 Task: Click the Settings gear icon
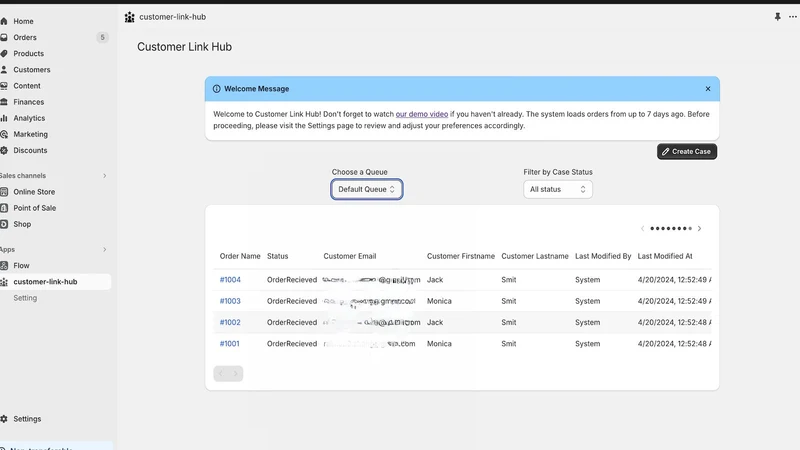(4, 419)
